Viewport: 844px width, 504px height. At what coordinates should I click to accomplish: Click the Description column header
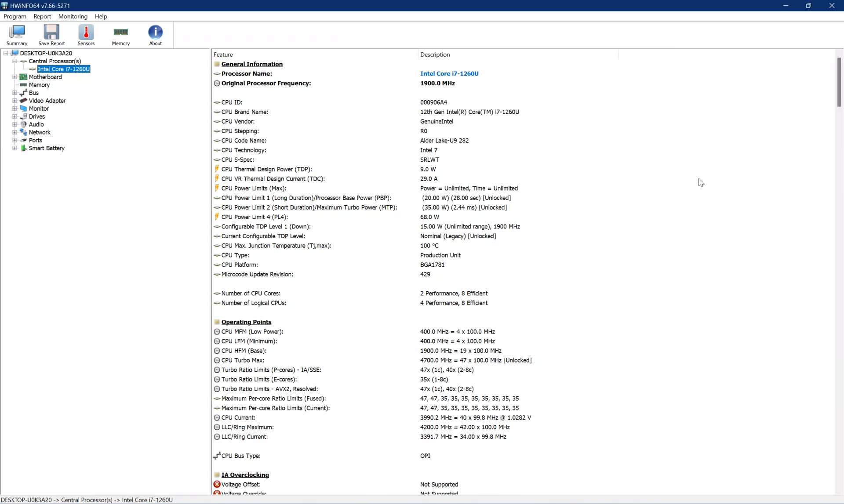click(518, 54)
